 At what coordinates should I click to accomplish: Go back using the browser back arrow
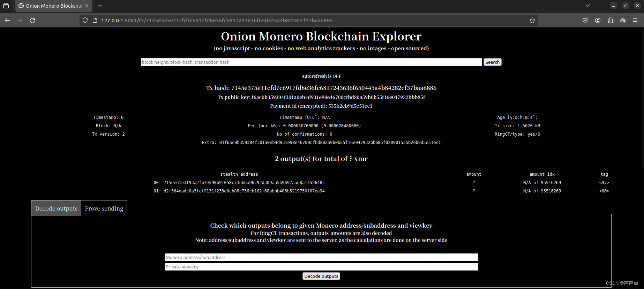7,21
